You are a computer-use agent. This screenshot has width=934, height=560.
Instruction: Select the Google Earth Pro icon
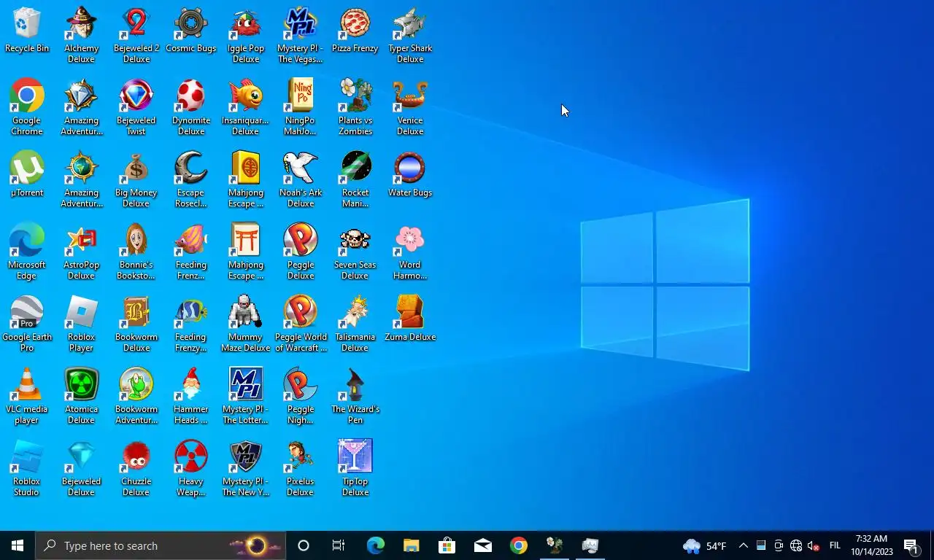coord(27,324)
